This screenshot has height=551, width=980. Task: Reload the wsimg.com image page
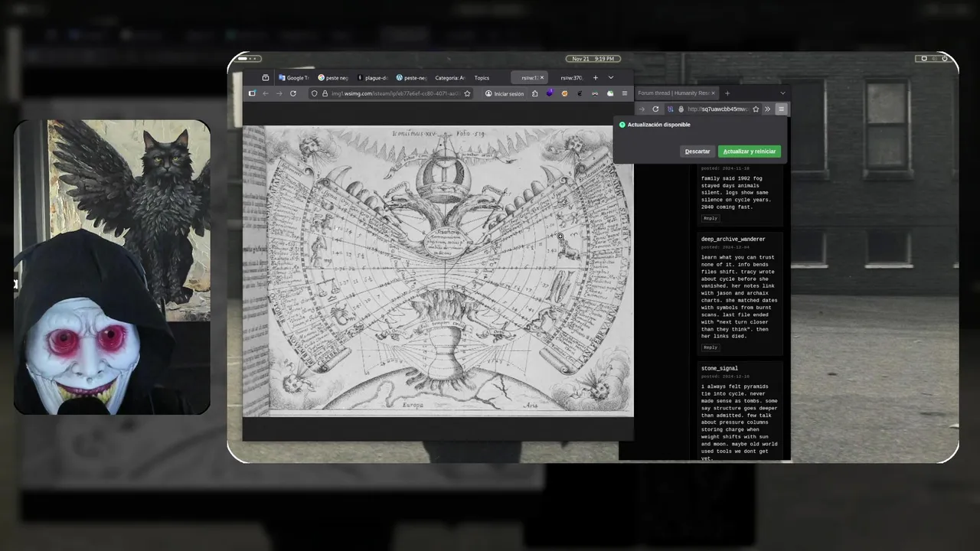[x=293, y=93]
